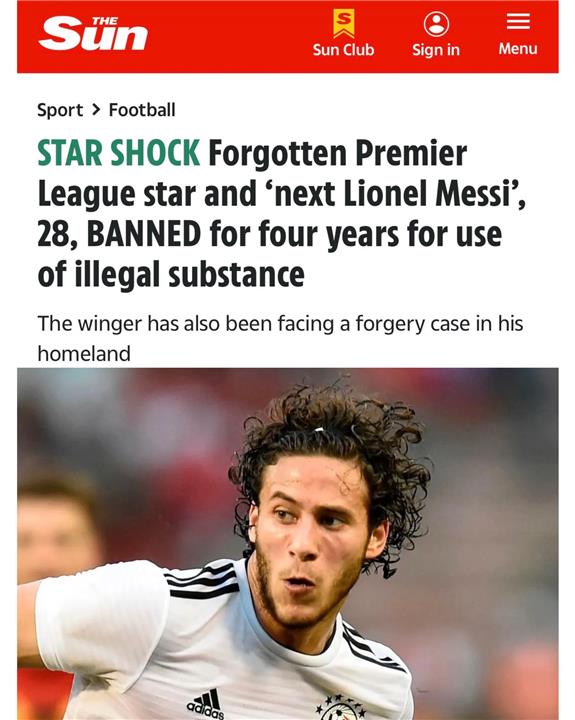Viewport: 575px width, 720px height.
Task: Tap the yellow Sun Club bookmark icon
Action: 344,24
